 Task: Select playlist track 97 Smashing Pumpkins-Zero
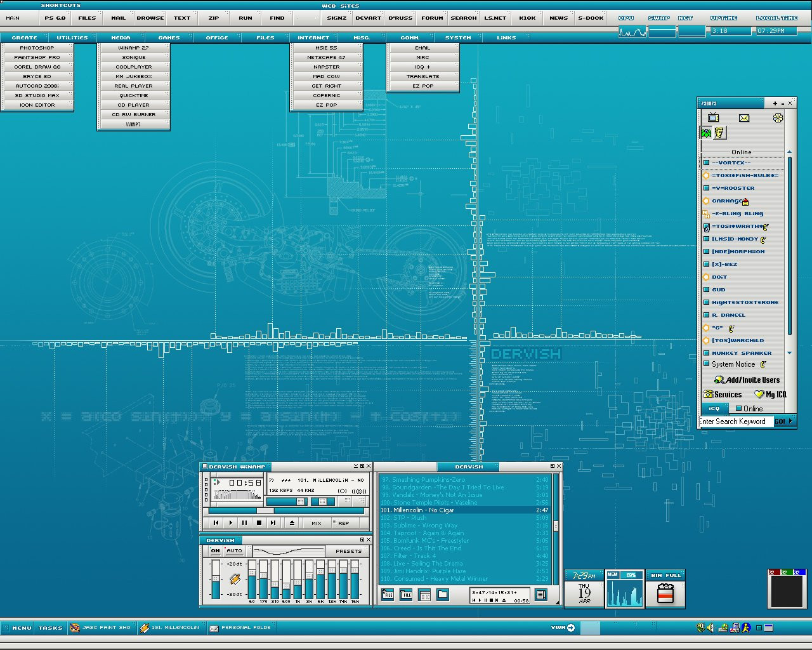464,480
